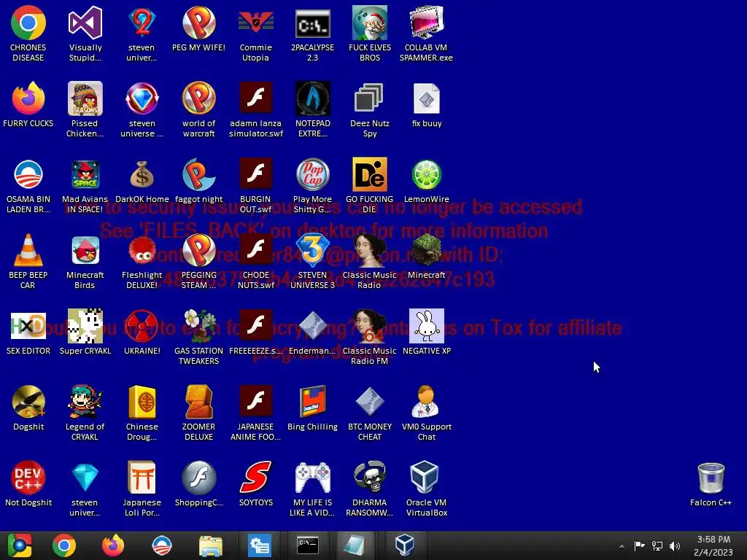Launch Chrome from the taskbar

click(x=64, y=545)
